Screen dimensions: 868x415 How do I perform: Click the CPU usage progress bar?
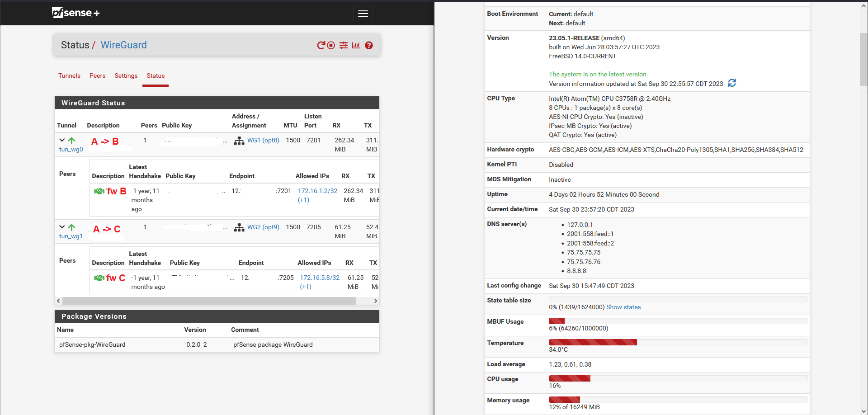[678, 378]
